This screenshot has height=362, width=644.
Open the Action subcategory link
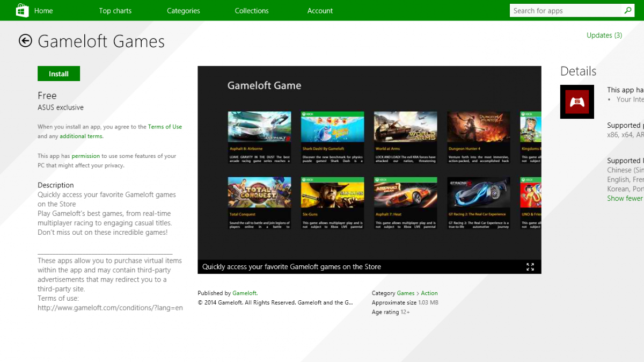pyautogui.click(x=429, y=293)
